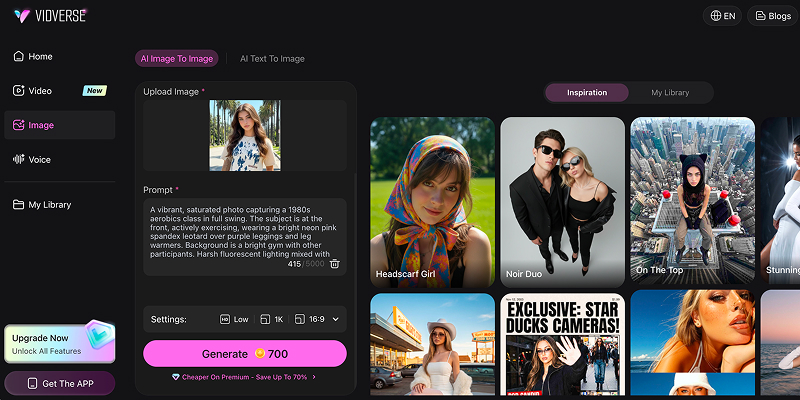Click the Upgrade Now banner

(60, 343)
